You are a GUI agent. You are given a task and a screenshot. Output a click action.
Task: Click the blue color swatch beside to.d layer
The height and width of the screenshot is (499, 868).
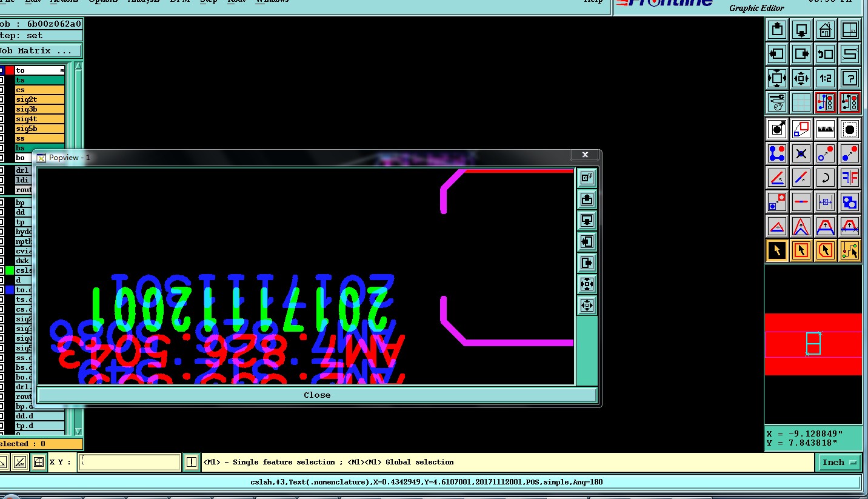10,290
